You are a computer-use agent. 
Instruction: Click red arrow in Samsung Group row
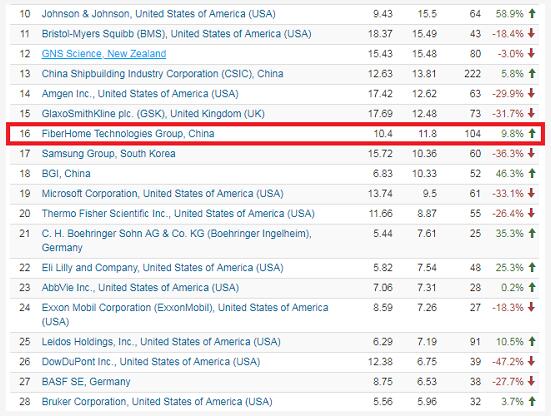click(532, 153)
